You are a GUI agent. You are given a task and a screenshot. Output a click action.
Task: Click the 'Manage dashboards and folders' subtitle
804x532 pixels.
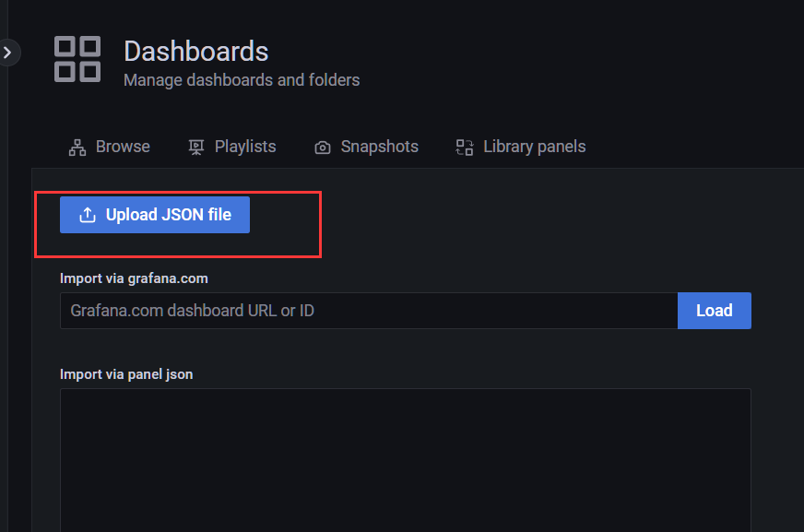(242, 80)
